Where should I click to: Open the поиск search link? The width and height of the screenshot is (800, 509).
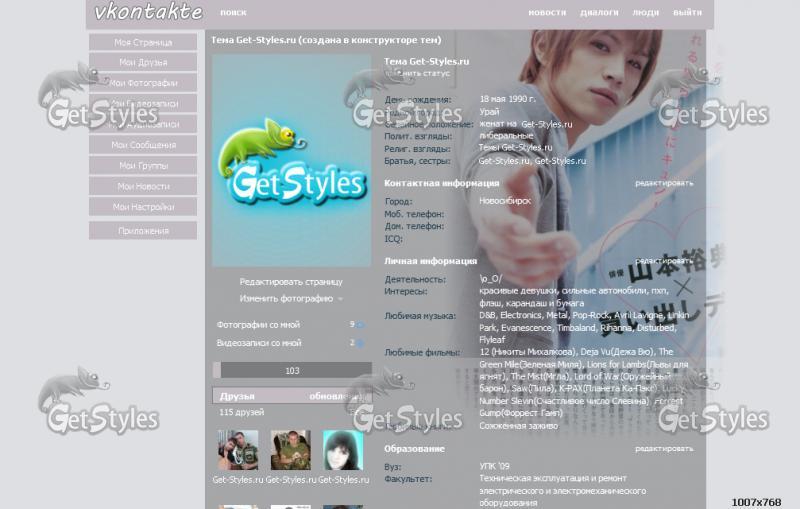233,12
